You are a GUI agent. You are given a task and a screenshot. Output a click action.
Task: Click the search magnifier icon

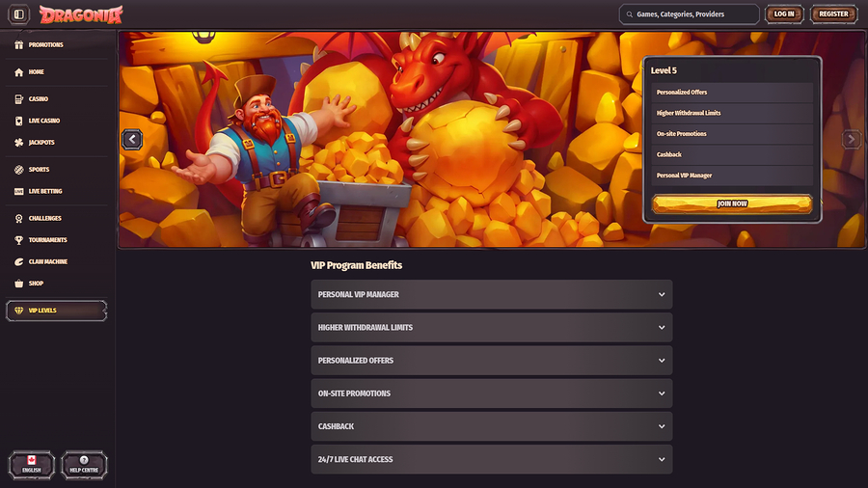tap(630, 14)
